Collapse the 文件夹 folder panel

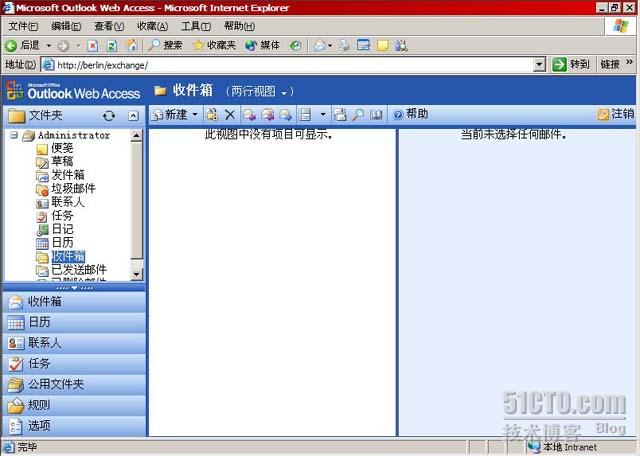point(133,116)
